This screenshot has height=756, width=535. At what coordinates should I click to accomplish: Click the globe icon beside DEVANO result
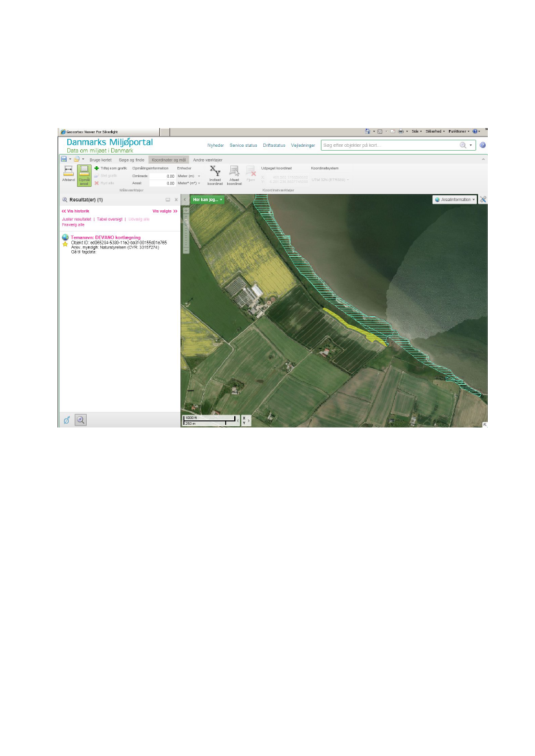click(65, 237)
